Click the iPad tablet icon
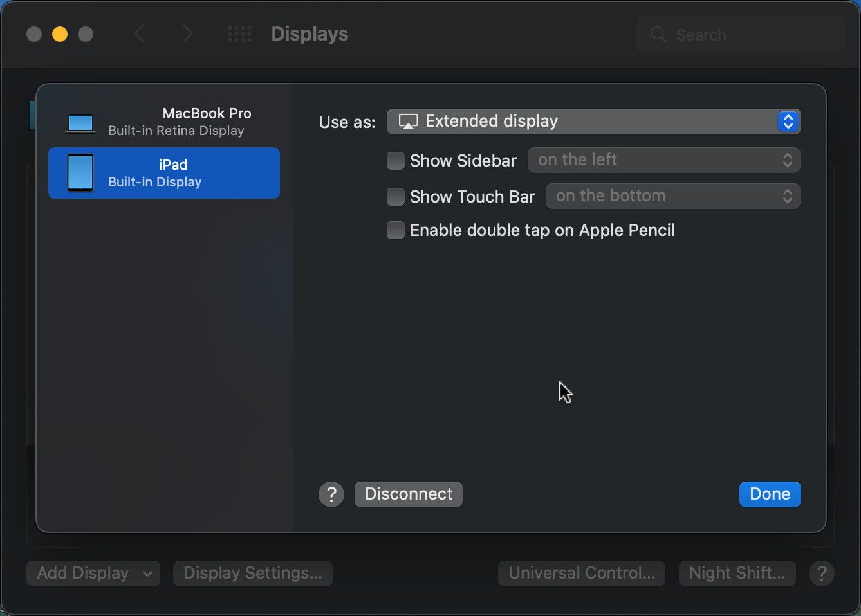The width and height of the screenshot is (861, 616). tap(80, 172)
